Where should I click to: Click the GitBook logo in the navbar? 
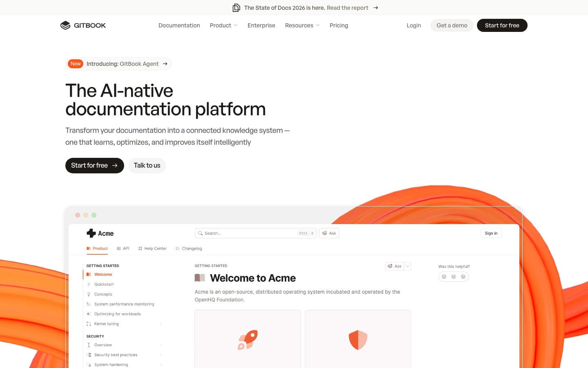point(83,25)
